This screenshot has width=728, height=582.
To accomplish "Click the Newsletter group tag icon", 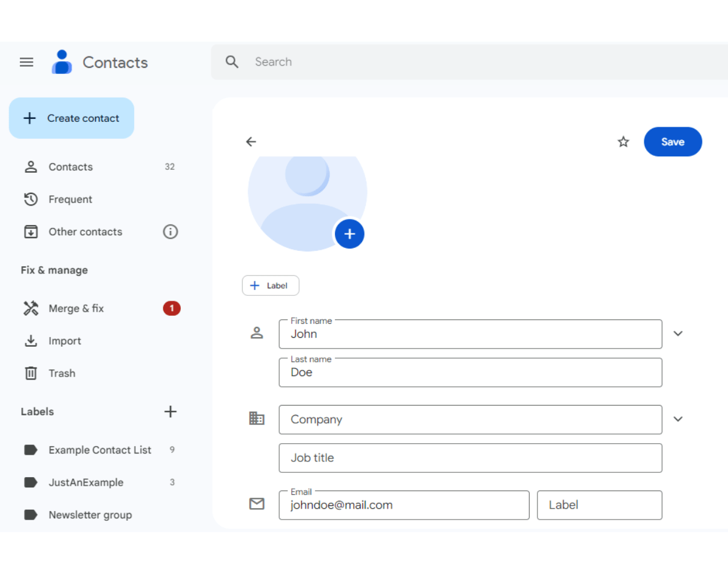I will point(30,515).
